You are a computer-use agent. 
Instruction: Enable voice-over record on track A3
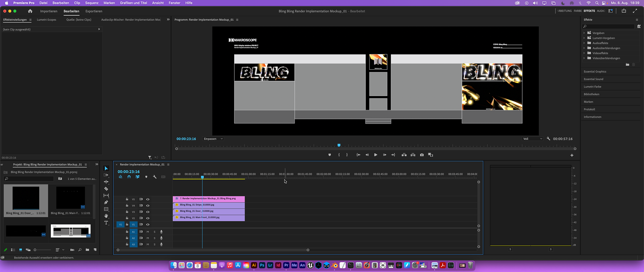[161, 244]
